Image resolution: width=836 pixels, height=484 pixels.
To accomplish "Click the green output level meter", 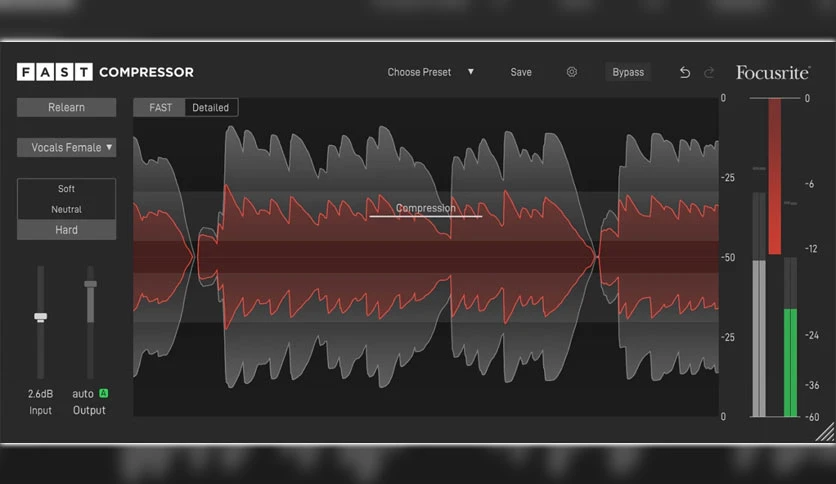I will coord(791,362).
